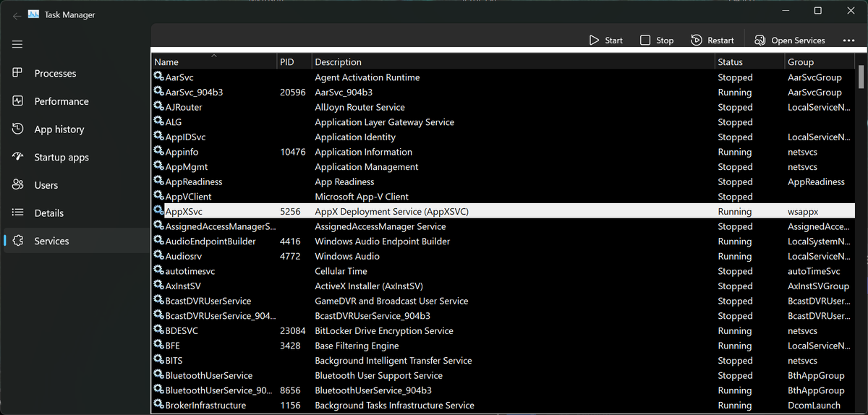
Task: Click gear icon of AppVClient service
Action: [x=159, y=196]
